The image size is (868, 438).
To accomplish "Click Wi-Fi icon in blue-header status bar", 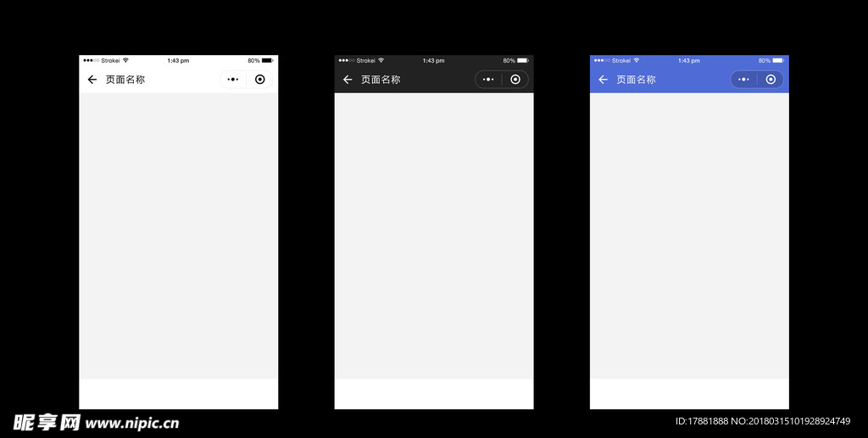I will click(x=637, y=60).
